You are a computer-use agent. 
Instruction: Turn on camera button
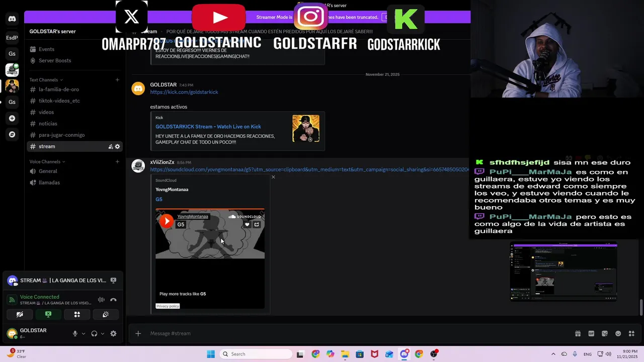point(20,314)
